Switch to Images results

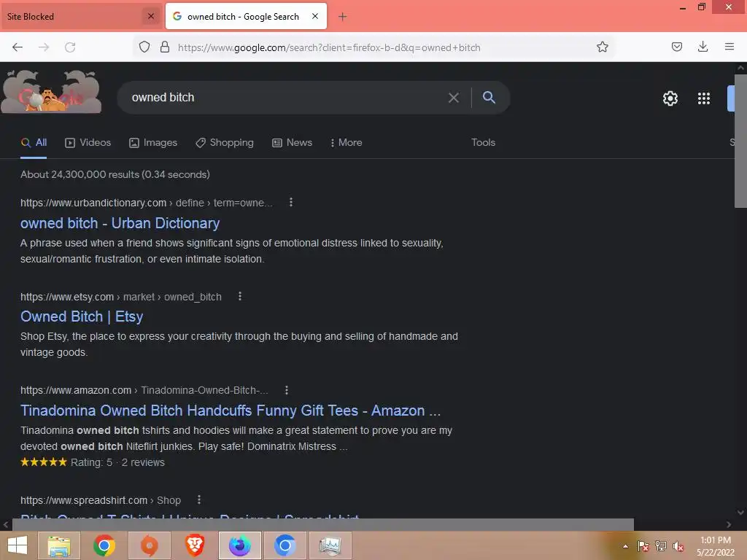click(153, 142)
